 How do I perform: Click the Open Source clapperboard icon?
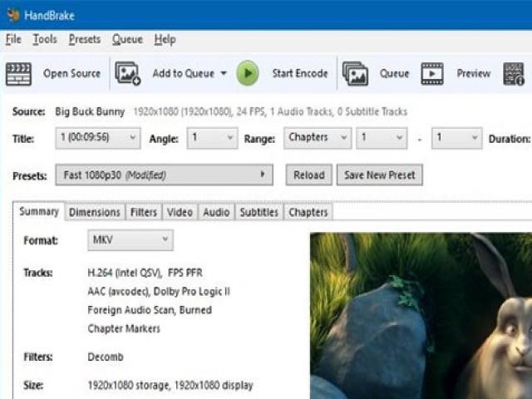pyautogui.click(x=18, y=74)
